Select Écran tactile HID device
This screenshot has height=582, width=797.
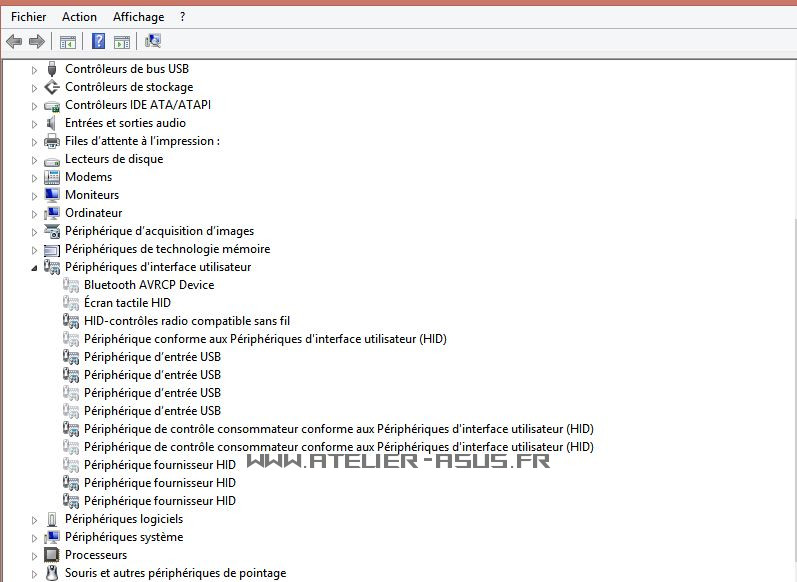(127, 303)
